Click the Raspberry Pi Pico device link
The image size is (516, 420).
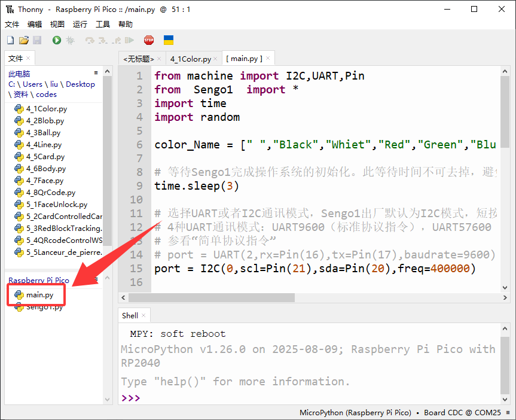pos(39,281)
